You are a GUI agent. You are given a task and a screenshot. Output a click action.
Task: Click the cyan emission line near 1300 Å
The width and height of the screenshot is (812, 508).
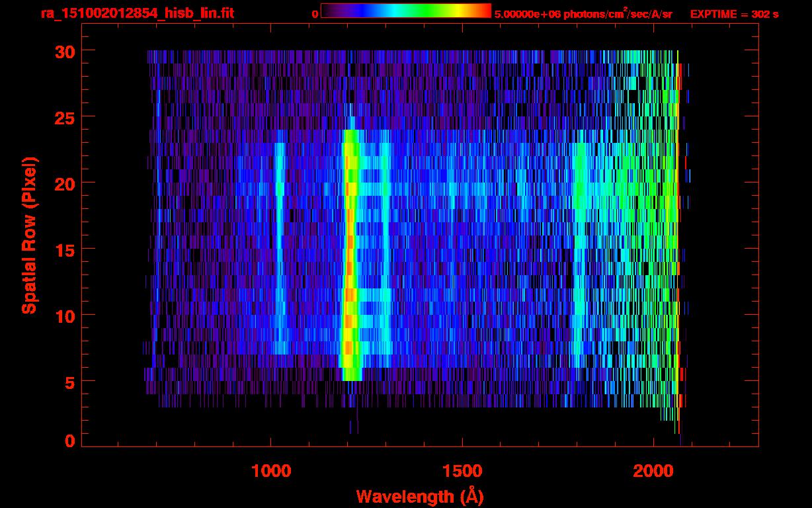pos(386,251)
